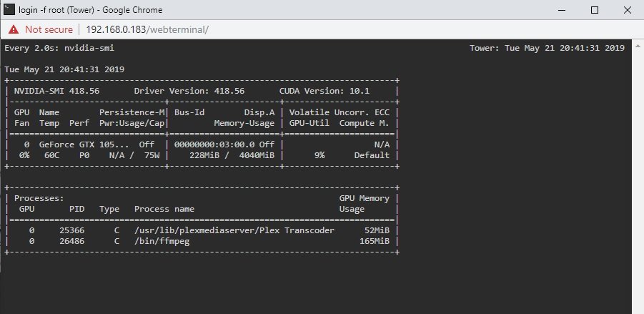Click the 60C temperature value
Viewport: 644px width, 314px height.
pyautogui.click(x=51, y=155)
